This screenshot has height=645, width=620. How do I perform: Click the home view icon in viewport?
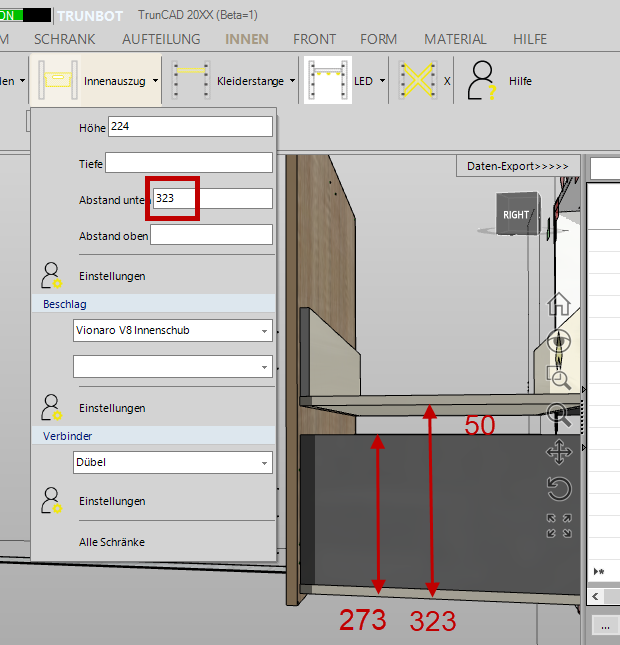tap(559, 304)
